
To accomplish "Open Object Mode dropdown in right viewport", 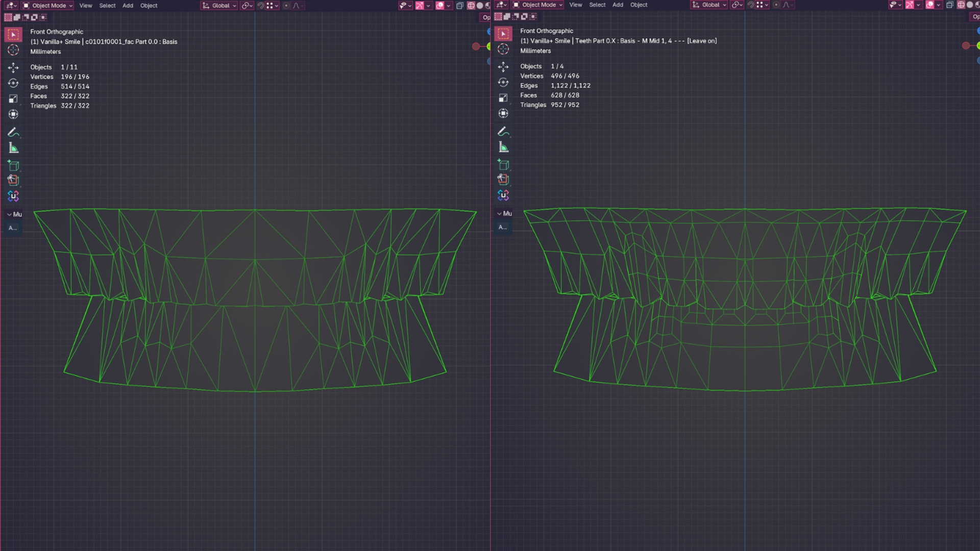I will [x=538, y=5].
